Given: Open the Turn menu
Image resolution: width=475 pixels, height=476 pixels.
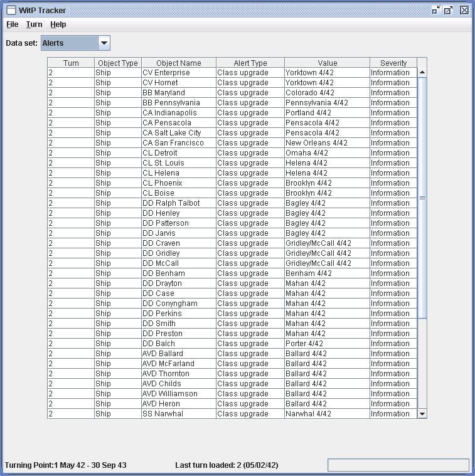Looking at the screenshot, I should 34,24.
